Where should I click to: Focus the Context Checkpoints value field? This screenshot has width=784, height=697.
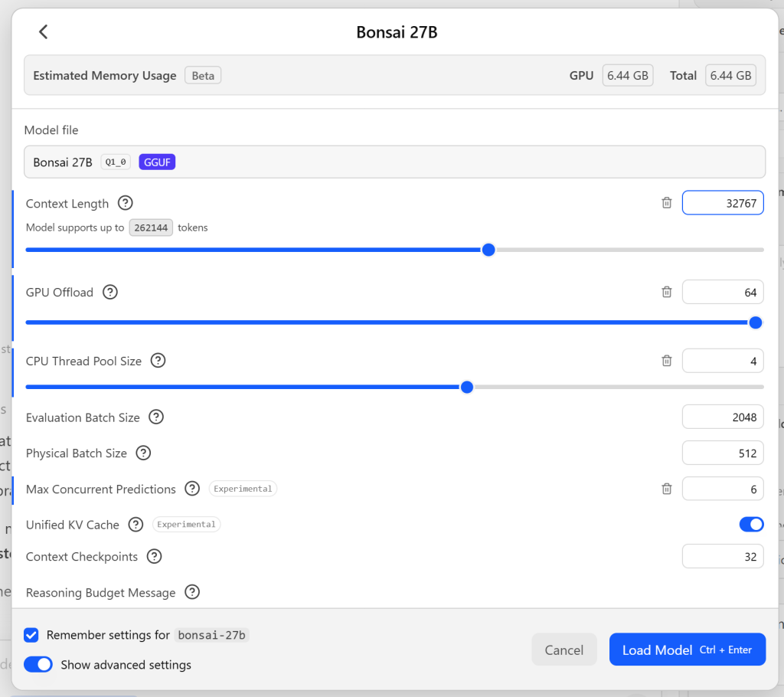[723, 556]
